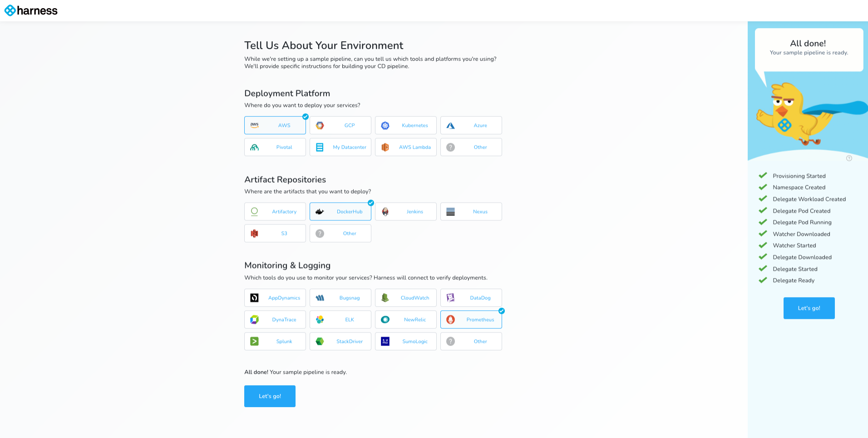Choose My Datacenter deployment option

340,147
